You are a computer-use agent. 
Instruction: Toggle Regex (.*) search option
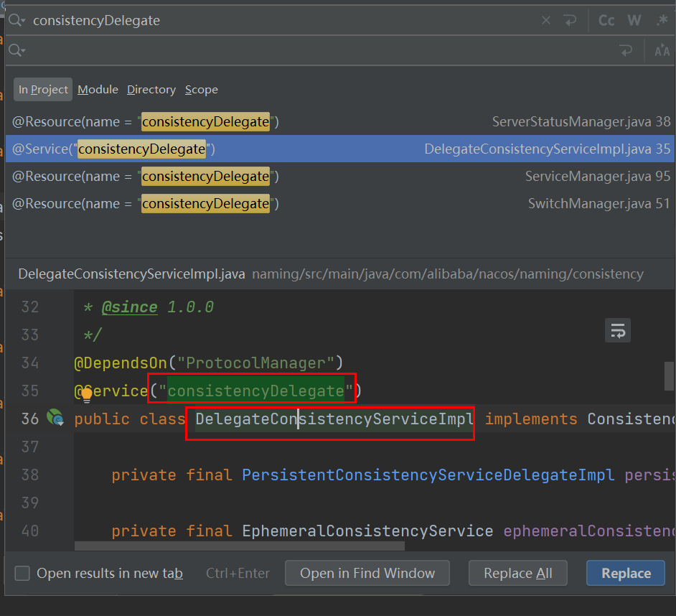662,20
